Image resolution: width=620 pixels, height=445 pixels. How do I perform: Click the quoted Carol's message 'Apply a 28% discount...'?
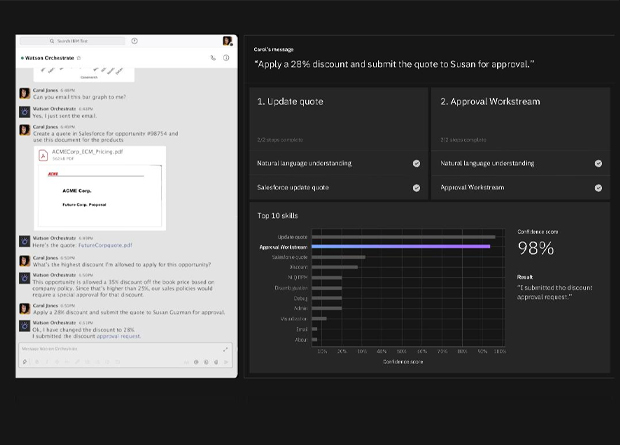pyautogui.click(x=394, y=64)
